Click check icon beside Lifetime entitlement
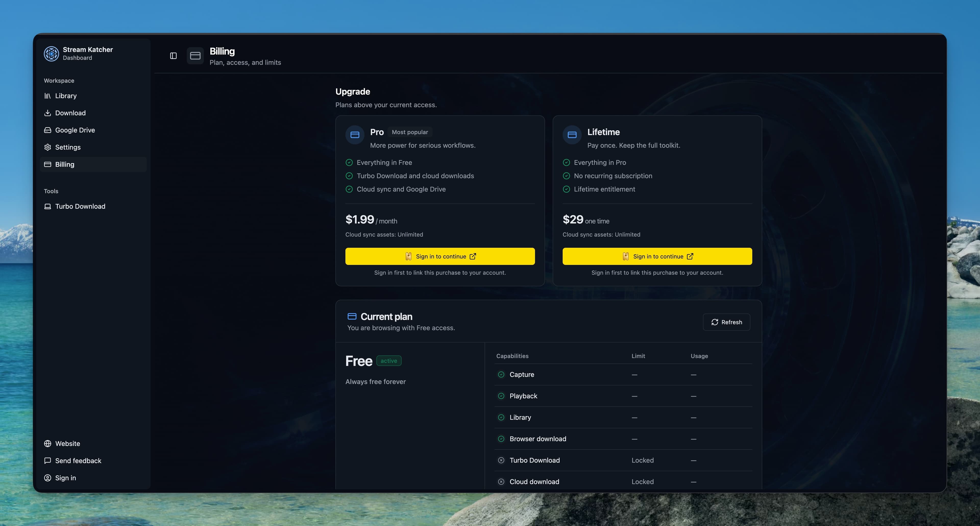This screenshot has height=526, width=980. click(x=566, y=189)
